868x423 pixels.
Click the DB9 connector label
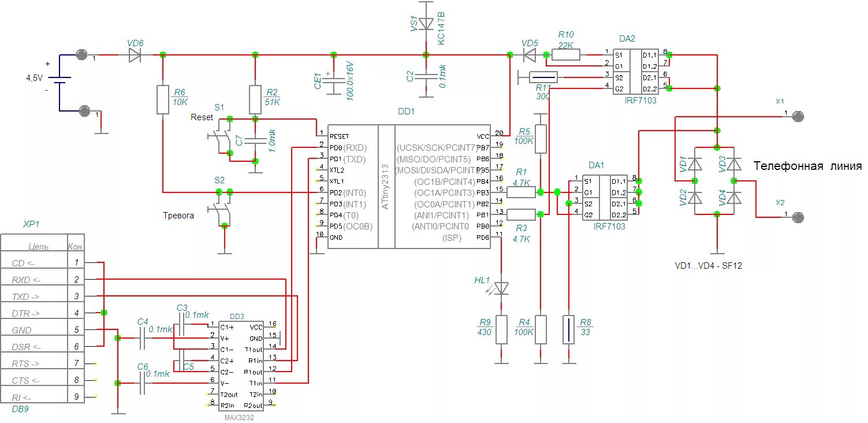[21, 409]
